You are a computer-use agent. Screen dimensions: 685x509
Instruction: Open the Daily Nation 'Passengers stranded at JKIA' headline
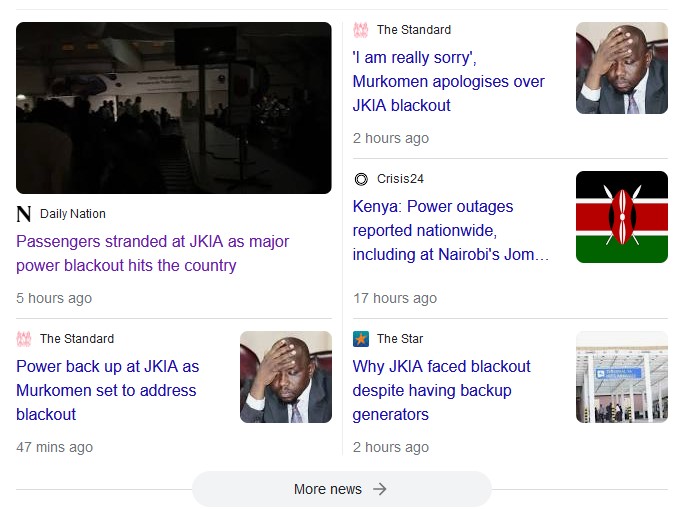[x=152, y=253]
